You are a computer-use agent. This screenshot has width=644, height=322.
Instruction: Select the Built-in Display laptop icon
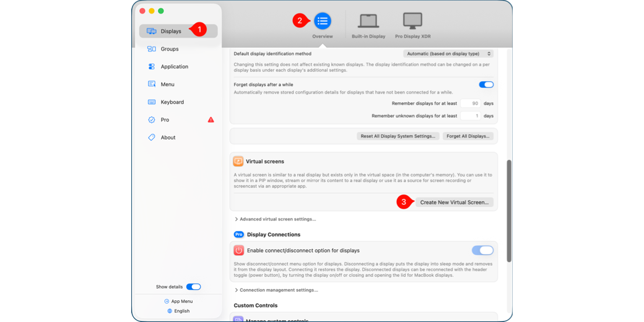(x=368, y=21)
